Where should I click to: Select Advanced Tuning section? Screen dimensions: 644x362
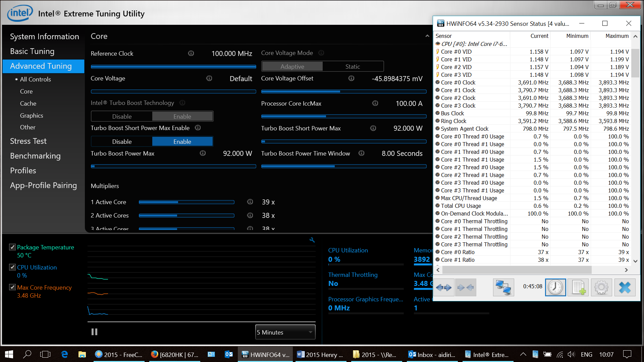click(43, 66)
